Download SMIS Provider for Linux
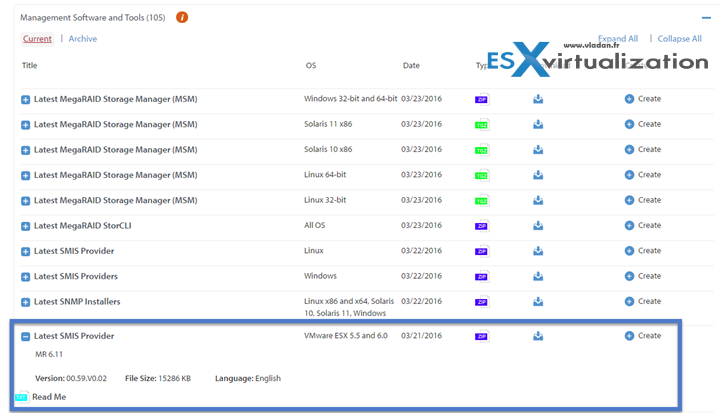720x413 pixels. [x=538, y=250]
